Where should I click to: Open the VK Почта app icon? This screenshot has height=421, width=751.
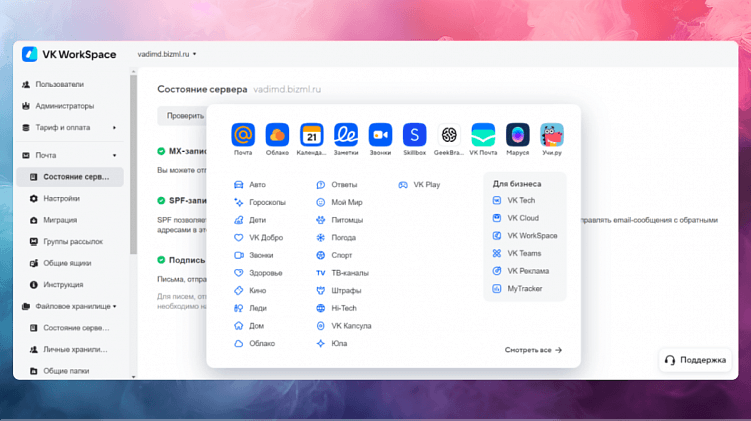[483, 135]
